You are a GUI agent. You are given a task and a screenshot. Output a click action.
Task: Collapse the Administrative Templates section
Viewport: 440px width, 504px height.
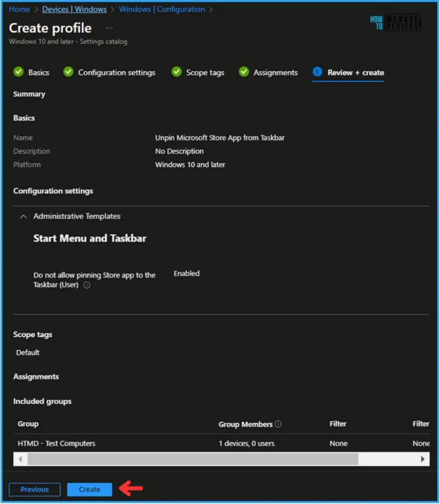click(23, 217)
